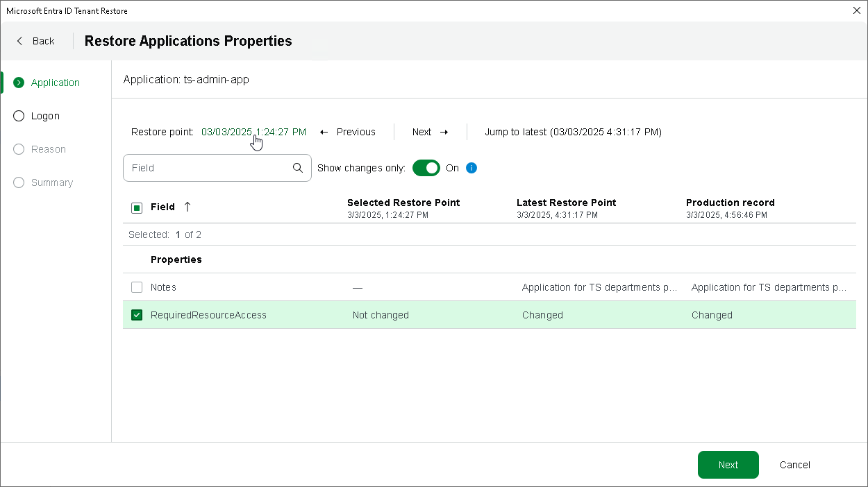Toggle the select-all Field checkbox
The width and height of the screenshot is (868, 487).
click(x=137, y=207)
